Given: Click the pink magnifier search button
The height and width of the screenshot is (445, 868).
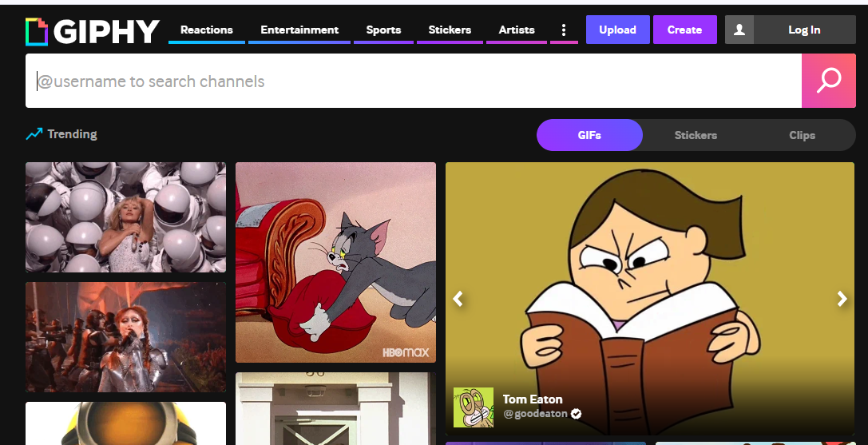Looking at the screenshot, I should point(829,81).
